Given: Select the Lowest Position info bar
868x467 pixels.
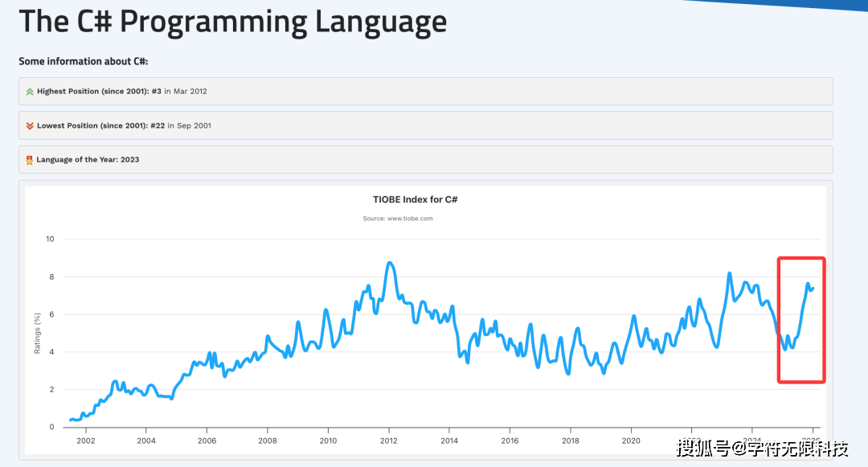Looking at the screenshot, I should coord(426,125).
